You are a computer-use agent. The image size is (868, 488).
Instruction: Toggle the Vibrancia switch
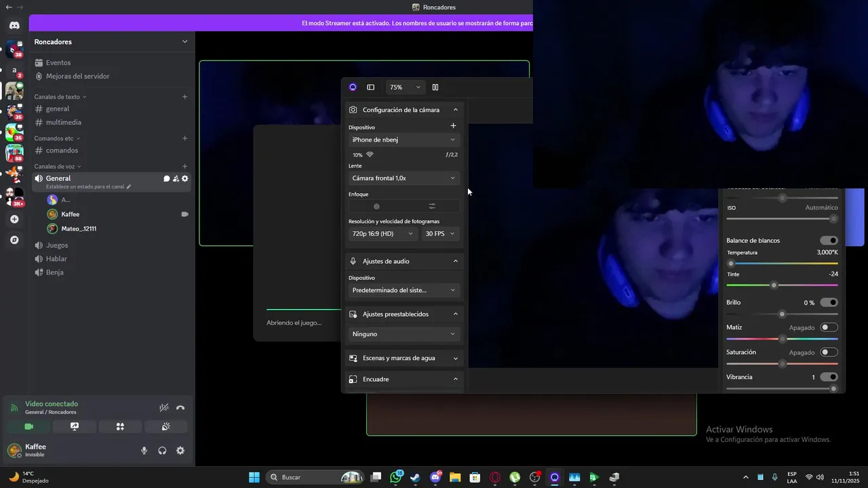click(829, 377)
